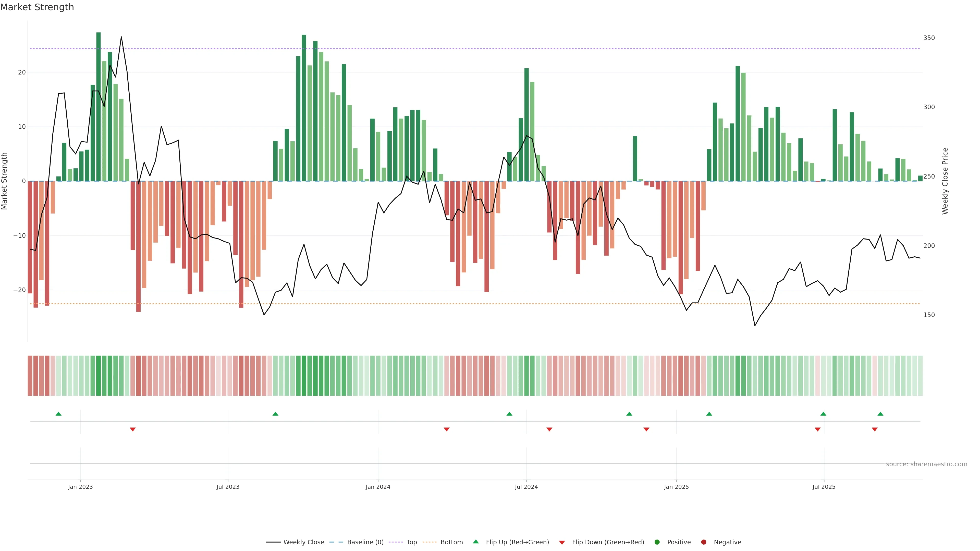
Task: Click the Market Strength chart title
Action: (x=37, y=7)
